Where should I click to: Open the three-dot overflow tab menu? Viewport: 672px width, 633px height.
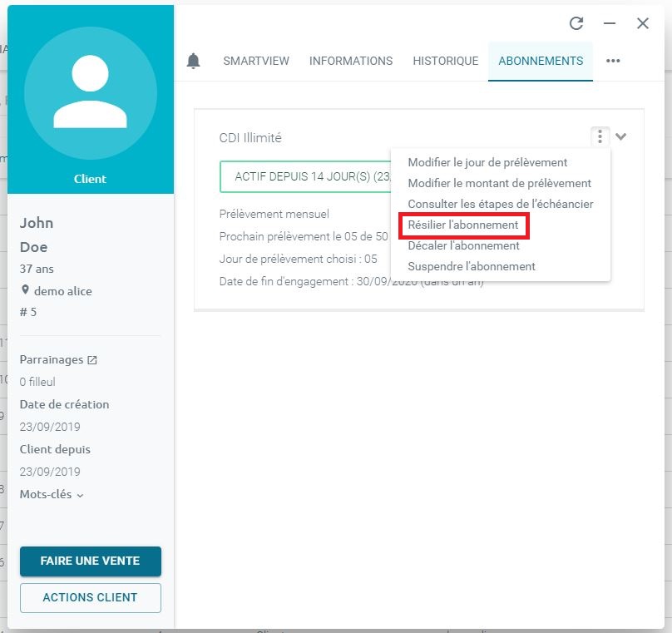(x=613, y=61)
